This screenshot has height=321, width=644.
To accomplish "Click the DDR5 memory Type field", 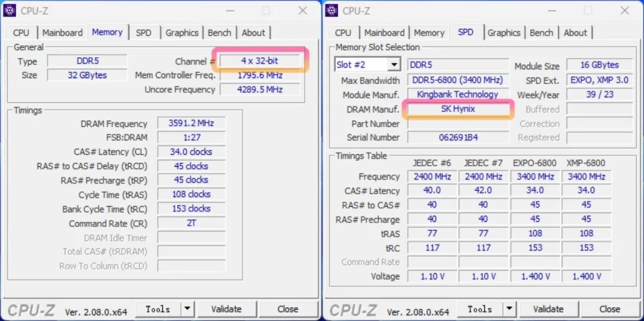I will pyautogui.click(x=88, y=61).
